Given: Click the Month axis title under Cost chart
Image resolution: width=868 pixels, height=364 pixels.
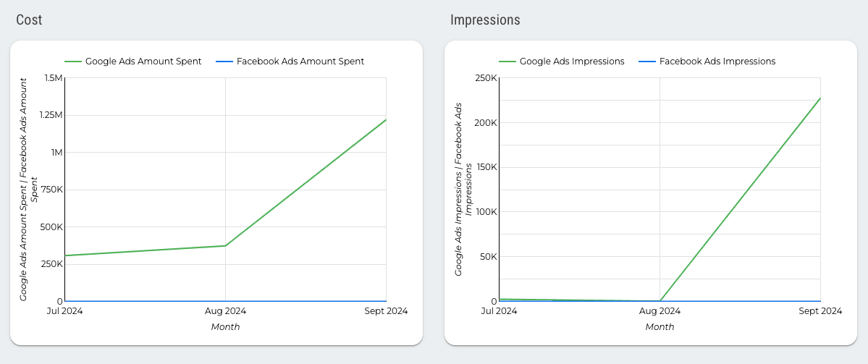Looking at the screenshot, I should pyautogui.click(x=226, y=327).
